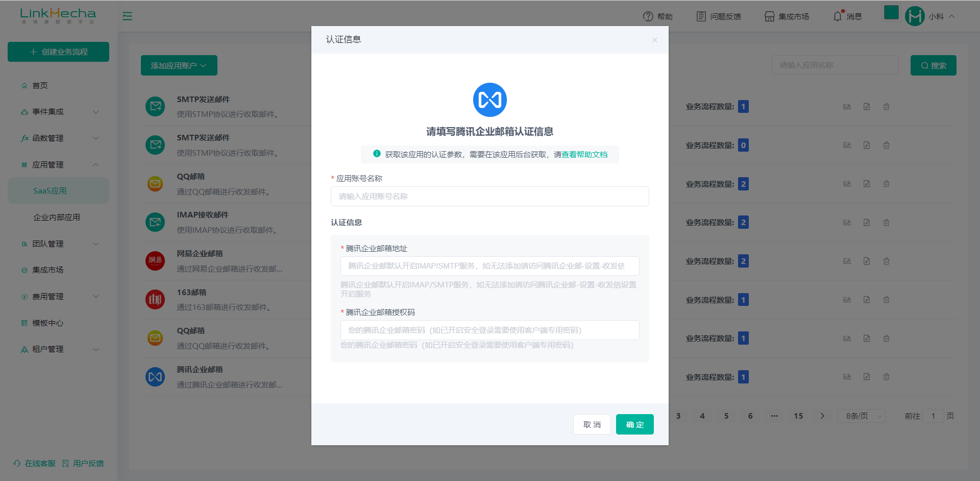Edit the first SMTP account row
Image resolution: width=980 pixels, height=481 pixels.
[x=867, y=107]
